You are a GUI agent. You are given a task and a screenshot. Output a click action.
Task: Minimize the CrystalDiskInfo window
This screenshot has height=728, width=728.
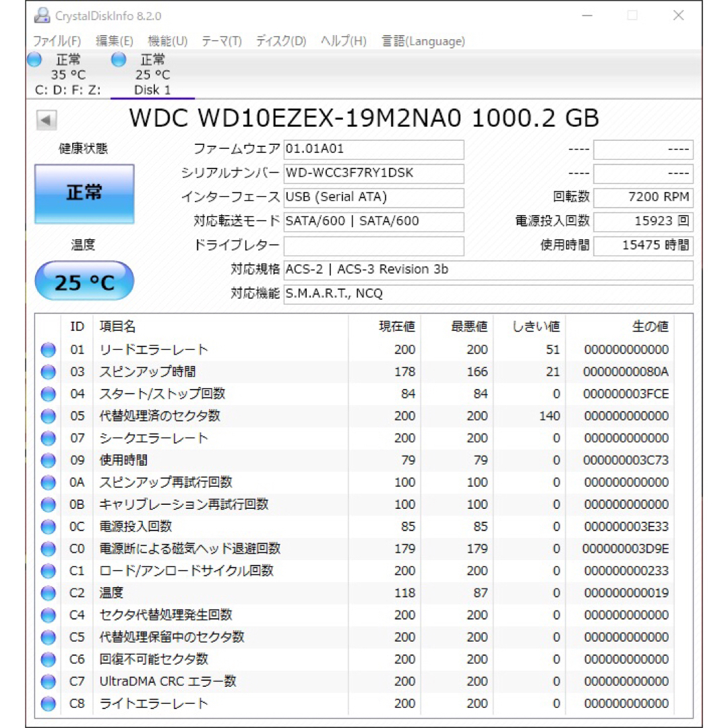(587, 16)
